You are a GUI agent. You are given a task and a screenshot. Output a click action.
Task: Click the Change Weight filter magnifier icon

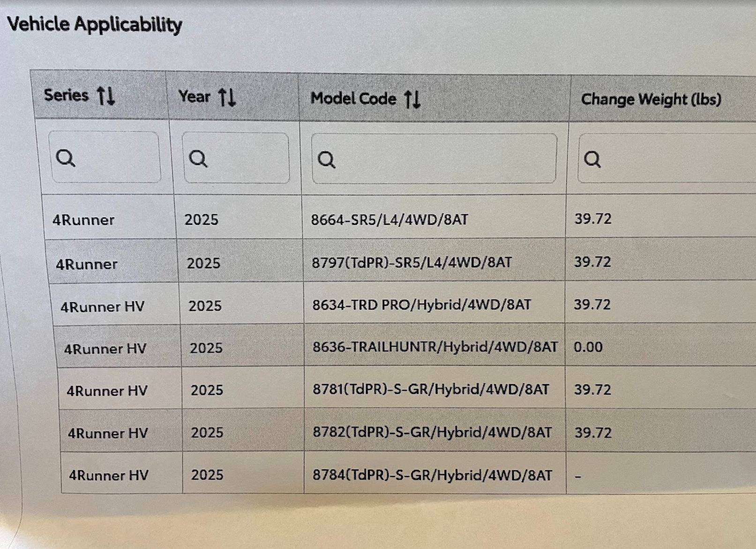tap(592, 159)
